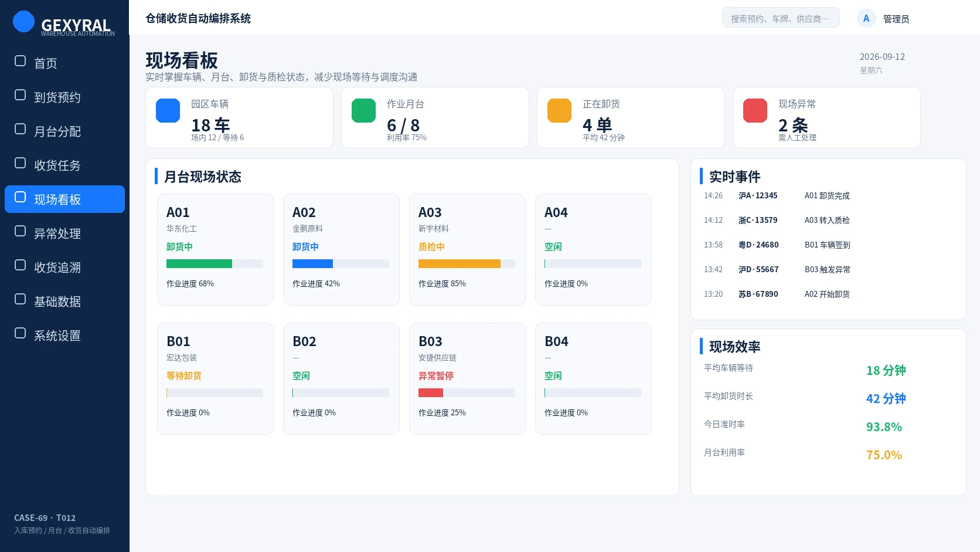Click the icon beside 月台分配
980x552 pixels.
20,129
